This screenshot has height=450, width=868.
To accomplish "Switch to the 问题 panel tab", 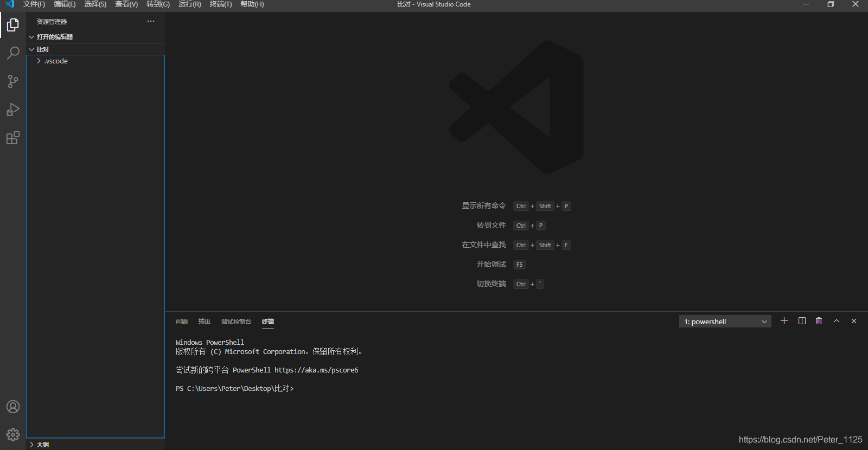I will click(x=182, y=322).
